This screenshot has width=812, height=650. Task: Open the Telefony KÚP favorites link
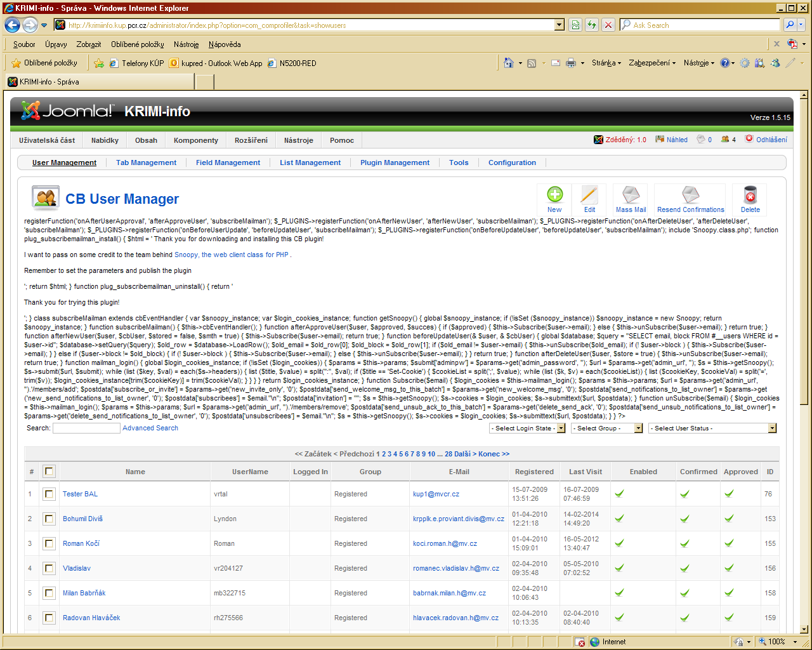point(137,63)
